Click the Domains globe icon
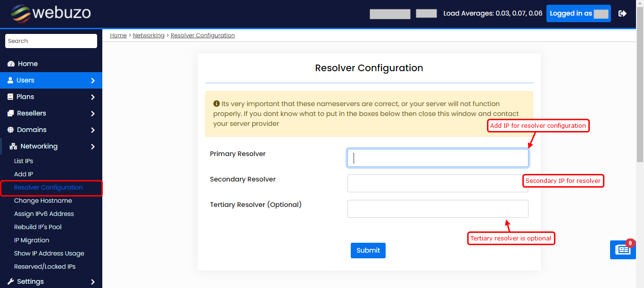 pyautogui.click(x=11, y=130)
